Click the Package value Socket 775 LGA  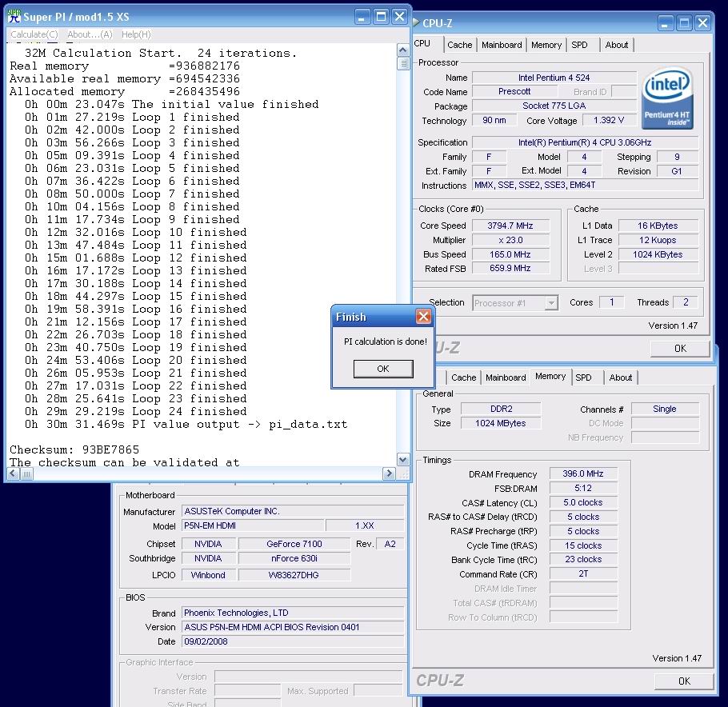pos(554,106)
